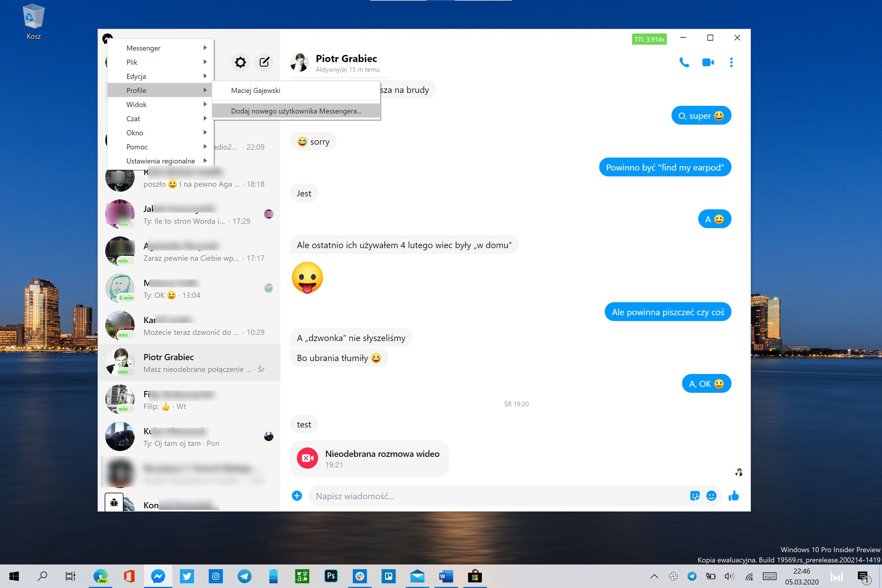Screen dimensions: 882x588
Task: Open Word from the taskbar
Action: point(446,576)
